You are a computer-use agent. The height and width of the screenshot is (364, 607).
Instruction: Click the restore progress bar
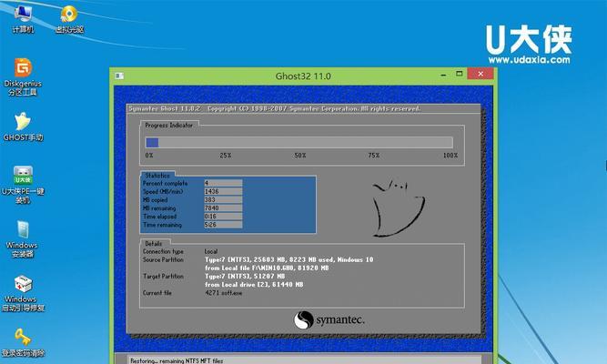coord(298,143)
